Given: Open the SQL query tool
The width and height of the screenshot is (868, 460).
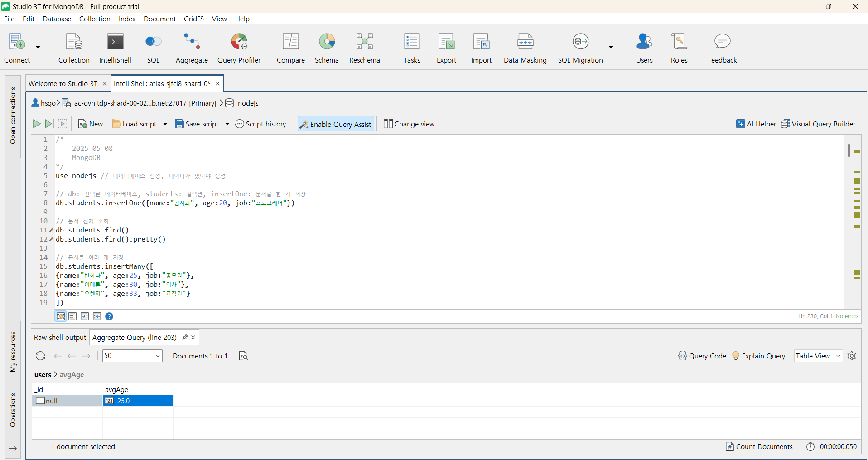Looking at the screenshot, I should coord(153,48).
